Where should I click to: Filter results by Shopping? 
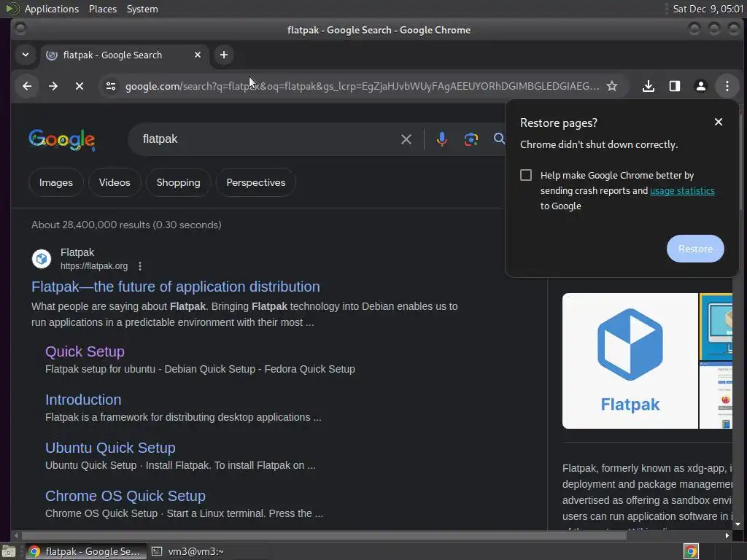click(178, 182)
